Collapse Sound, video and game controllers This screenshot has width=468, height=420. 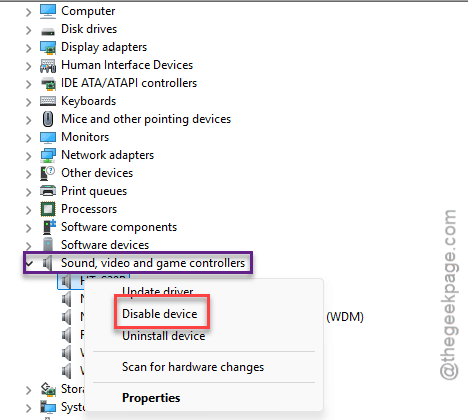[x=29, y=264]
